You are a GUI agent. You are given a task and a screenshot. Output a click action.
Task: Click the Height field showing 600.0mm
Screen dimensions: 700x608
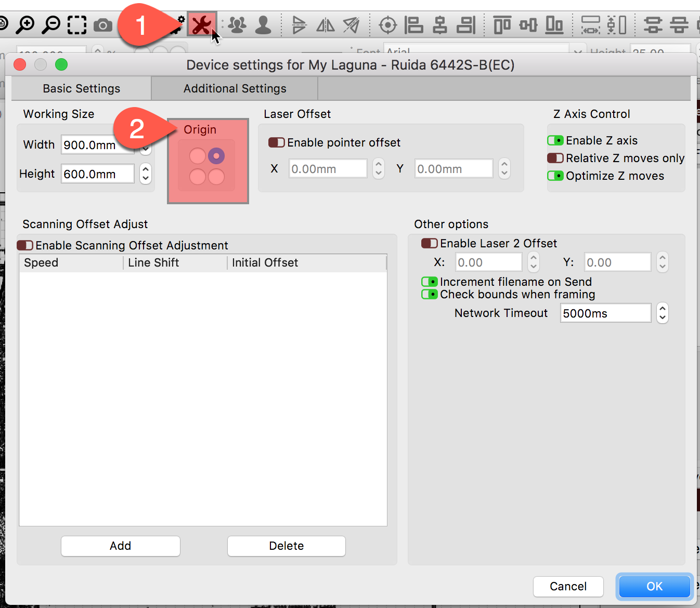(x=98, y=174)
